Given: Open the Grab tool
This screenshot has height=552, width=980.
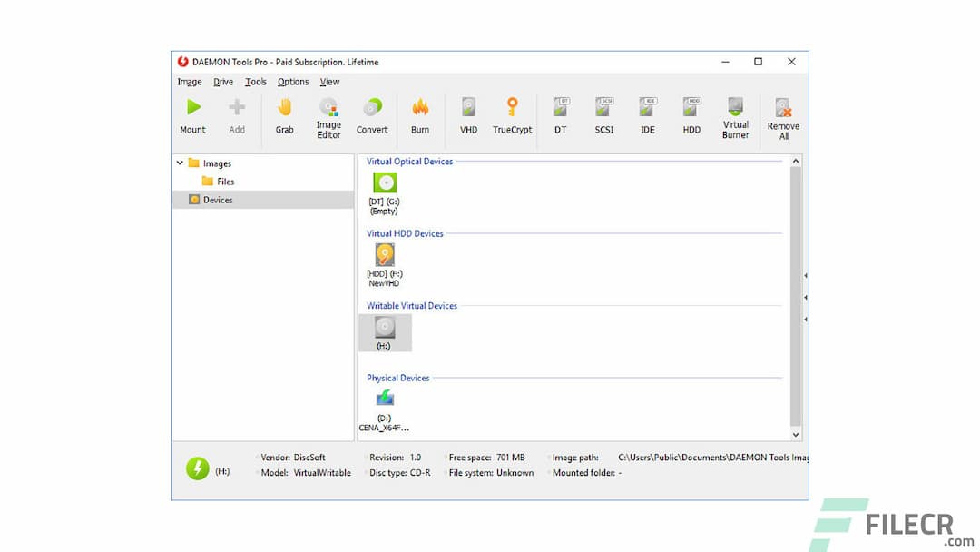Looking at the screenshot, I should (284, 115).
